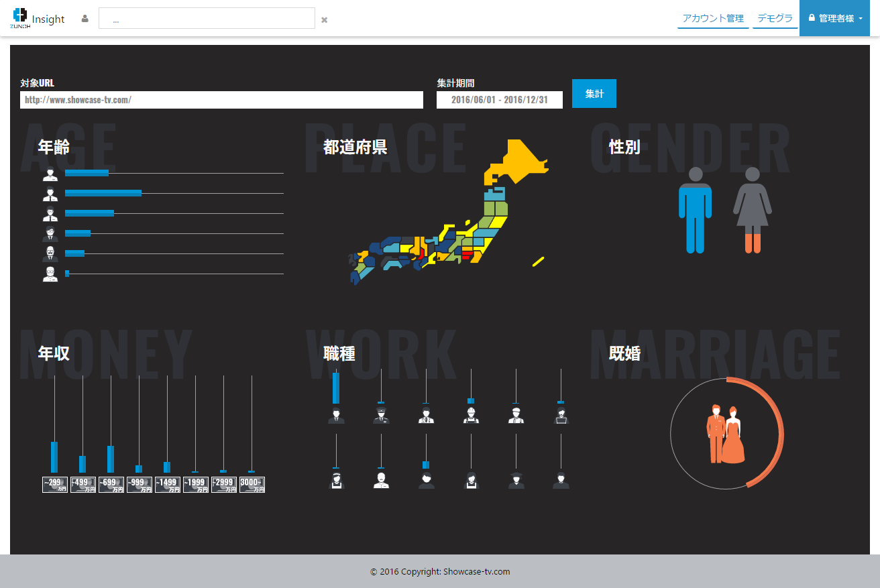Click the 年齢 section heading
880x588 pixels.
(54, 147)
